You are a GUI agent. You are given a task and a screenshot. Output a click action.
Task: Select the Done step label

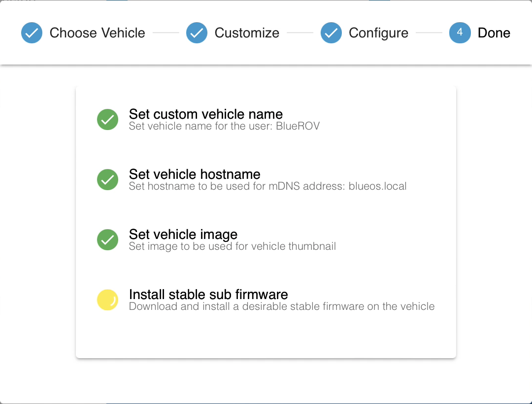pos(494,33)
